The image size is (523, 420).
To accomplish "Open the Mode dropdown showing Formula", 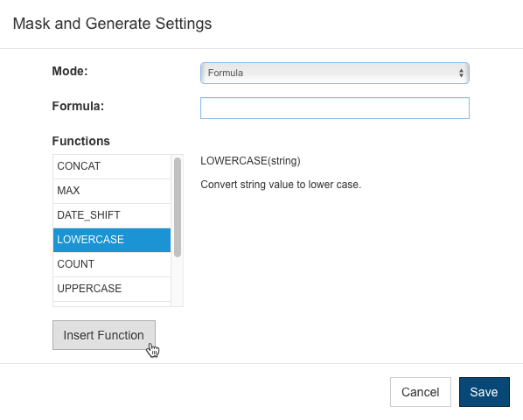I will point(335,73).
